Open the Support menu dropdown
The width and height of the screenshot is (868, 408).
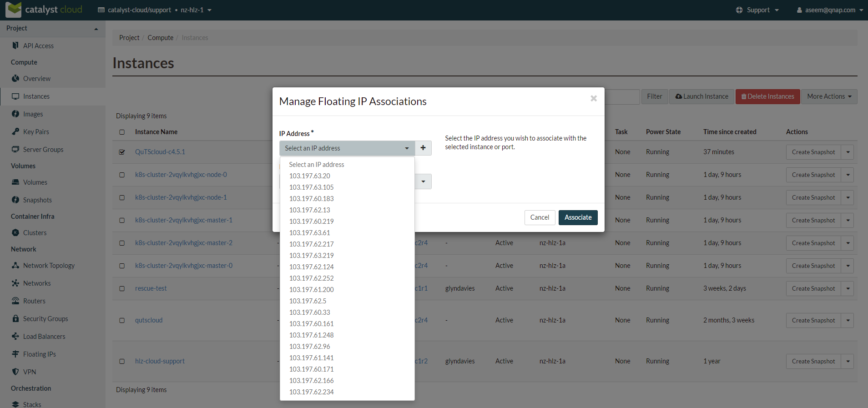click(757, 10)
